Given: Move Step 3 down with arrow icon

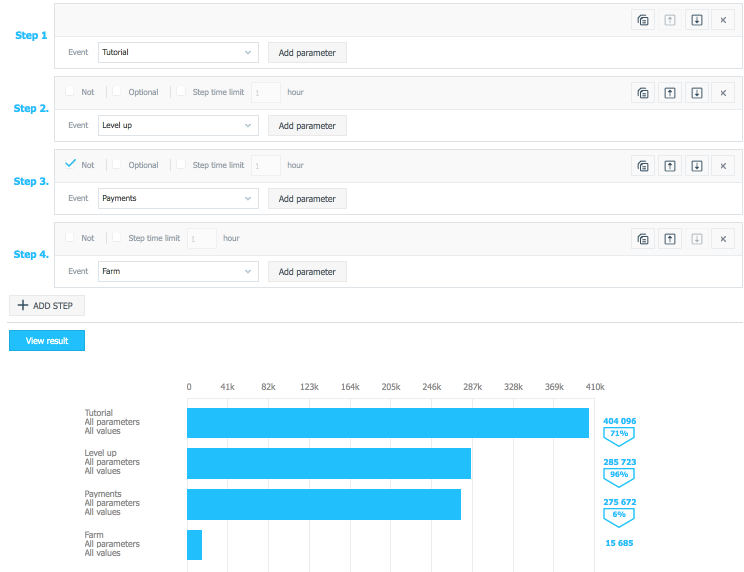Looking at the screenshot, I should 697,166.
